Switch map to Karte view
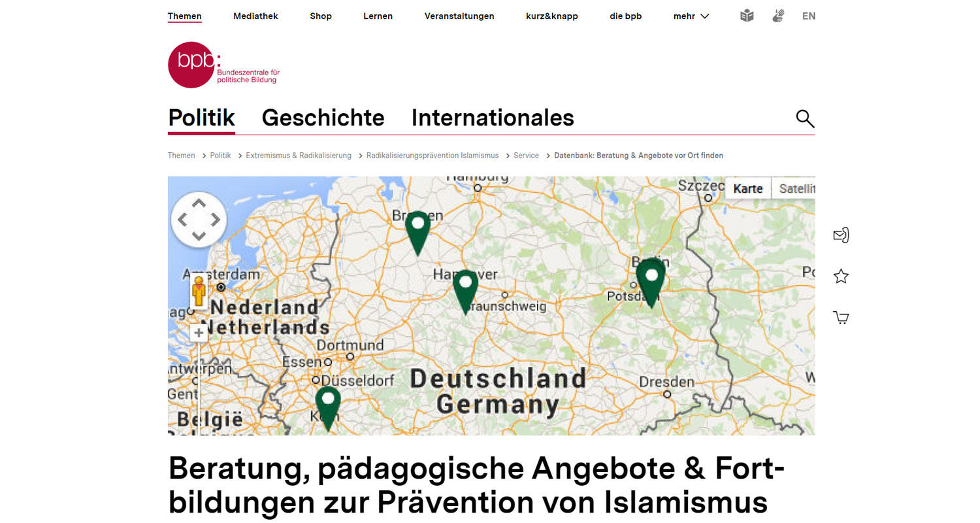Viewport: 980px width, 523px height. 748,188
